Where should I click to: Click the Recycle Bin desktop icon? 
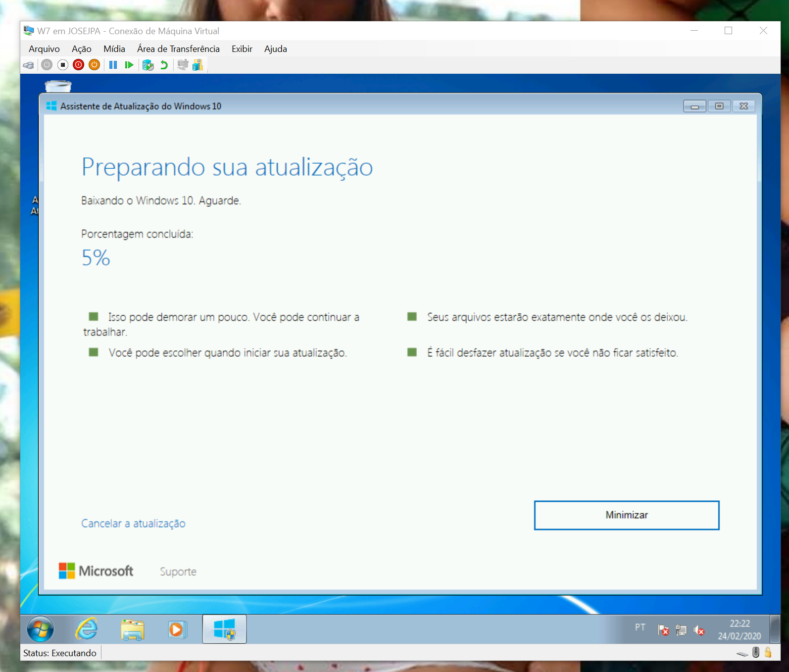click(x=58, y=86)
